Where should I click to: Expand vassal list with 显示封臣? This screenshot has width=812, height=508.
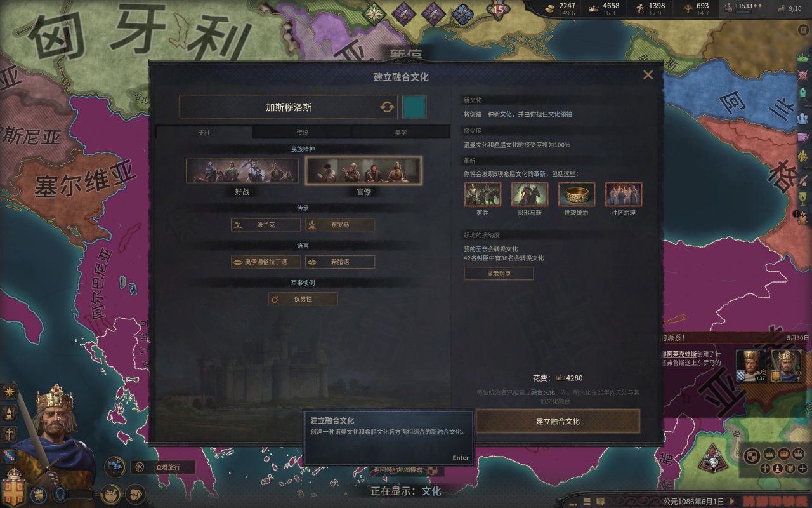[x=499, y=274]
